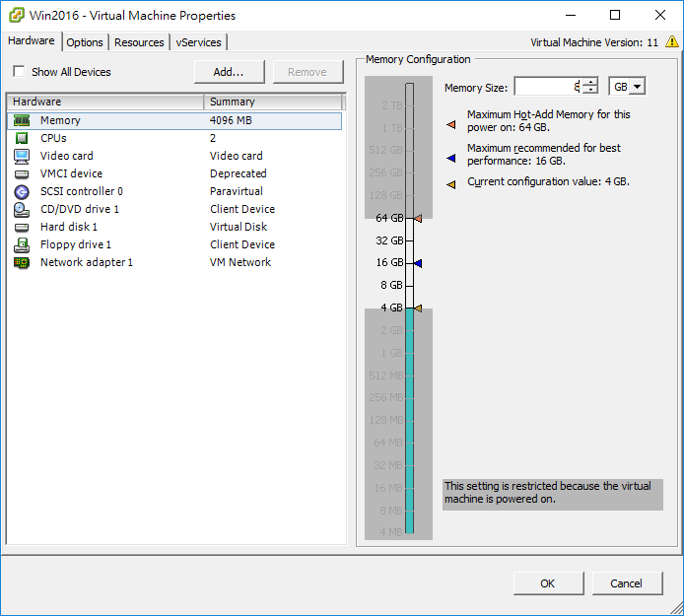Click the teal memory slider bar

point(409,420)
